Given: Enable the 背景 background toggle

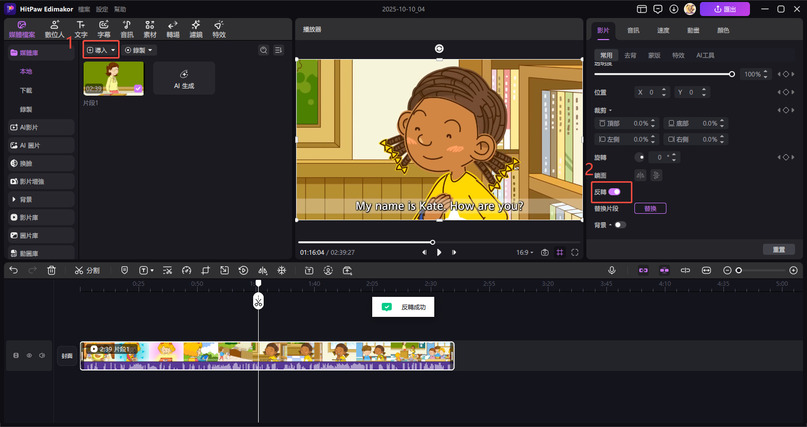Looking at the screenshot, I should [x=620, y=225].
